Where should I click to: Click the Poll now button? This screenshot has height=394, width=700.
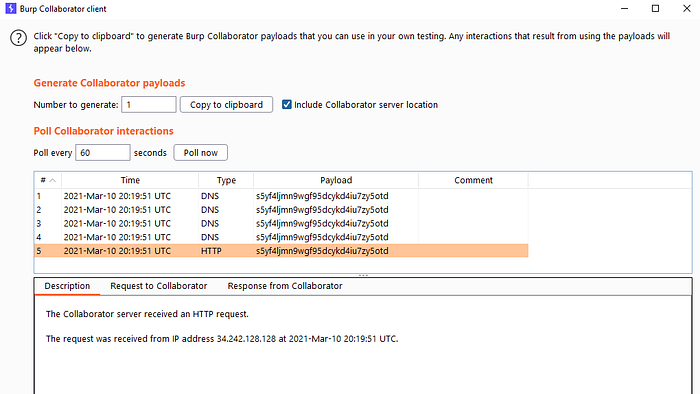coord(200,153)
